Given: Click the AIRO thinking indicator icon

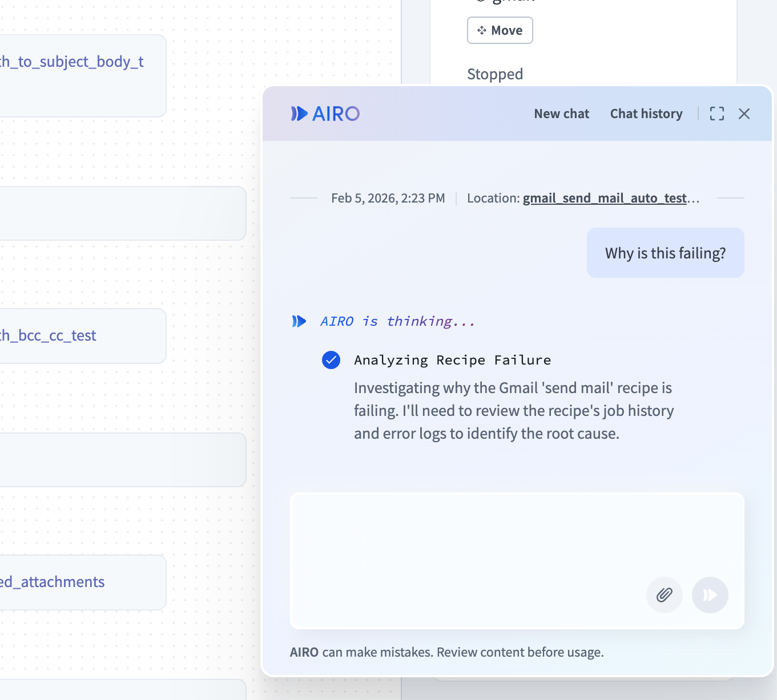Looking at the screenshot, I should 299,321.
